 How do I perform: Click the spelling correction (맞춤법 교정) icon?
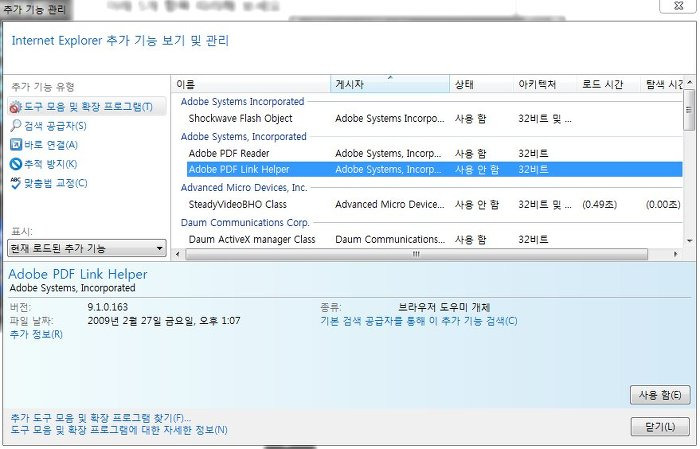pos(16,183)
